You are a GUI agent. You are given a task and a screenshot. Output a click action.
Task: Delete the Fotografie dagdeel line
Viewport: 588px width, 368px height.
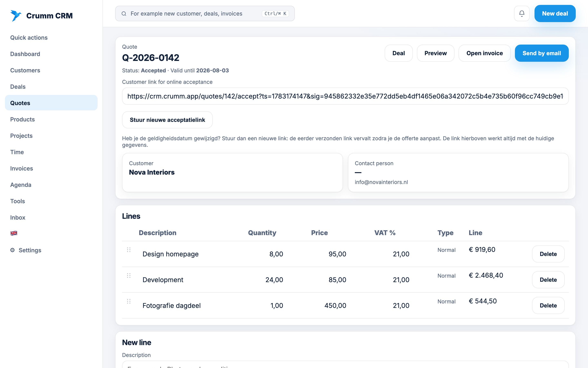548,305
